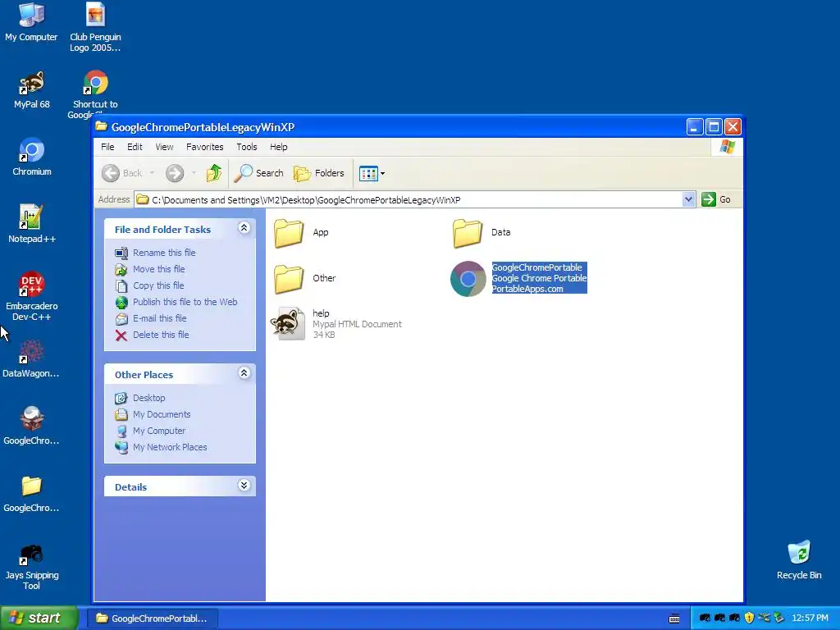Viewport: 840px width, 630px height.
Task: Click into the Address path field
Action: pos(409,200)
